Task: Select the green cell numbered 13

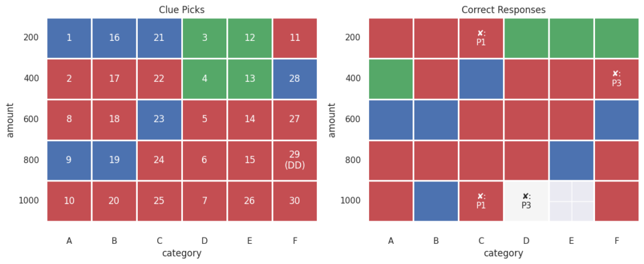Action: [250, 78]
